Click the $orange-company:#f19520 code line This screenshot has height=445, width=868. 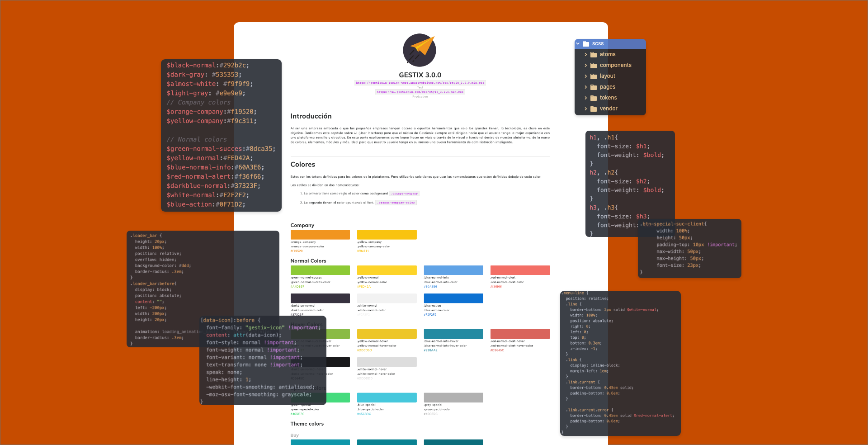[x=212, y=112]
